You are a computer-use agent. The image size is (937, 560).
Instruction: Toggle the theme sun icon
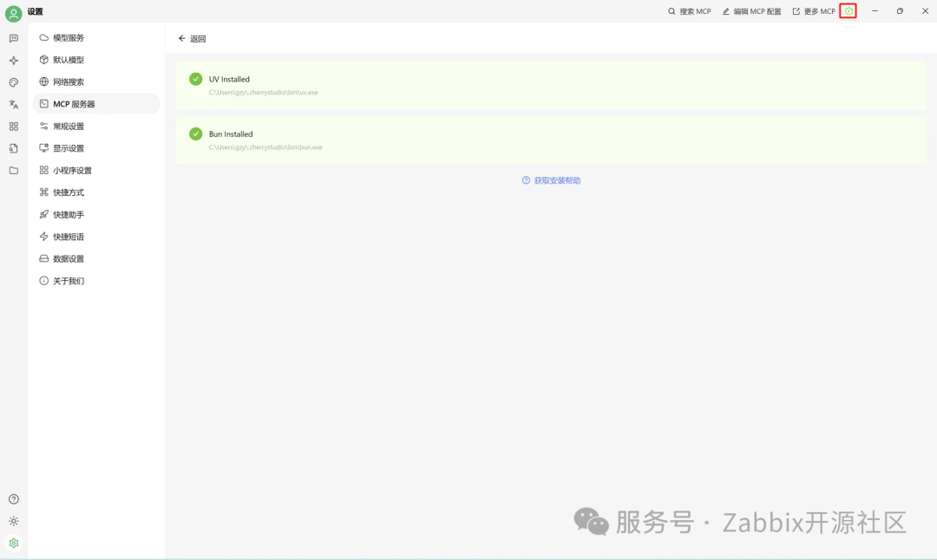pyautogui.click(x=13, y=521)
